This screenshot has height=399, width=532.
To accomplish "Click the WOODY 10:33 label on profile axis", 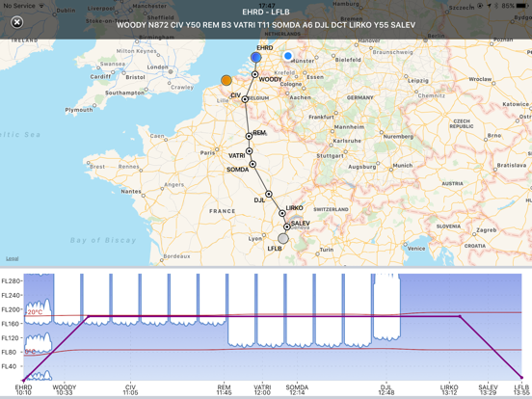I will tap(65, 389).
